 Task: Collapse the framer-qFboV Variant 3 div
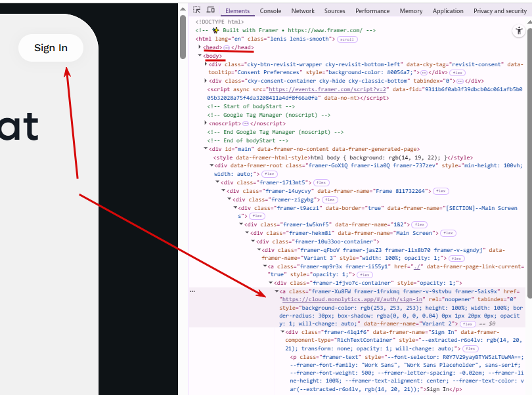(x=259, y=249)
